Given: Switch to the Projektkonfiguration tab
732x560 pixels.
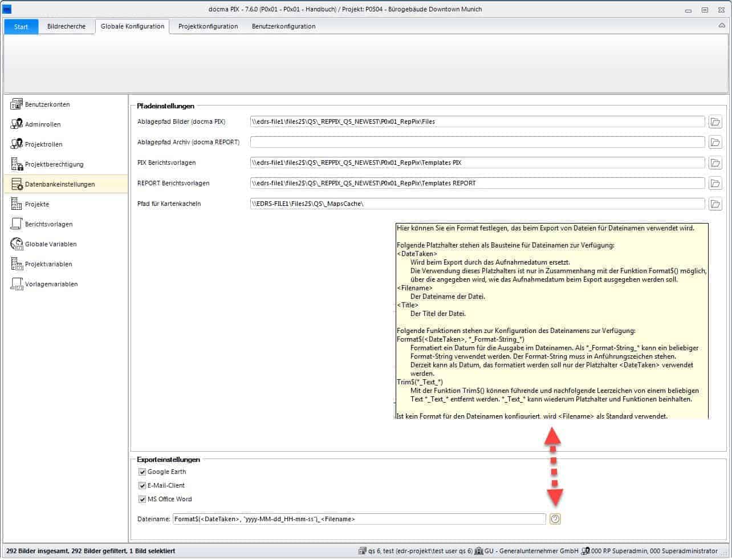Looking at the screenshot, I should click(208, 26).
